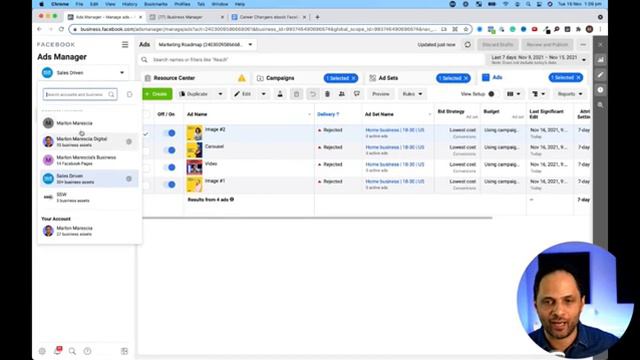Clear the Campaigns 1 selected filter
The image size is (640, 360).
(x=353, y=78)
